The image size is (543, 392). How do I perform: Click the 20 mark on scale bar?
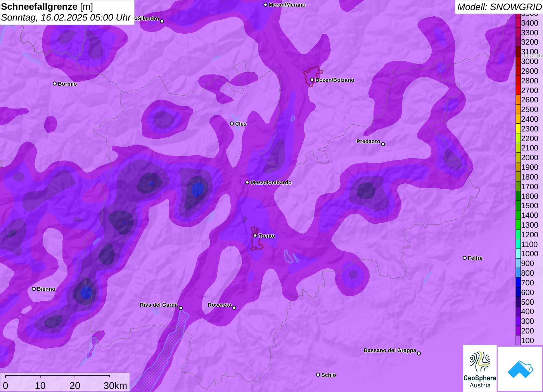click(x=75, y=385)
